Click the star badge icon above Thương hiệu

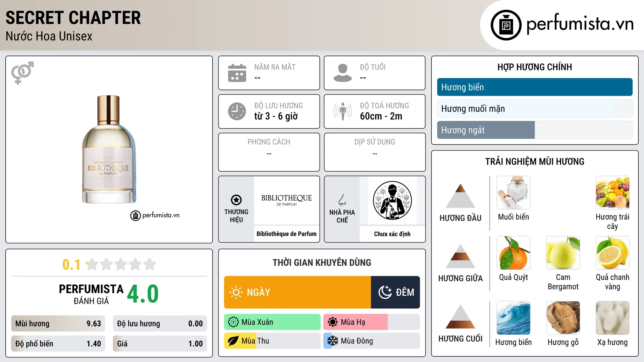pyautogui.click(x=236, y=200)
